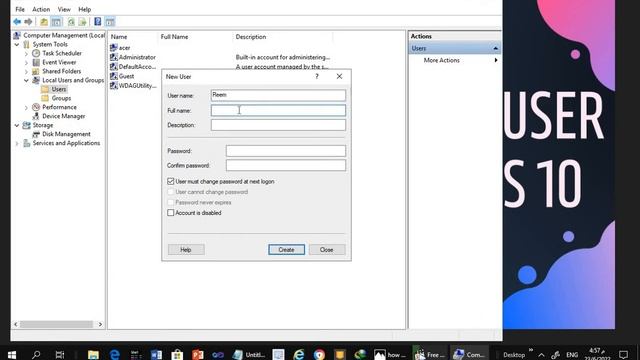
Task: Open Internet Explorer from taskbar
Action: (299, 354)
